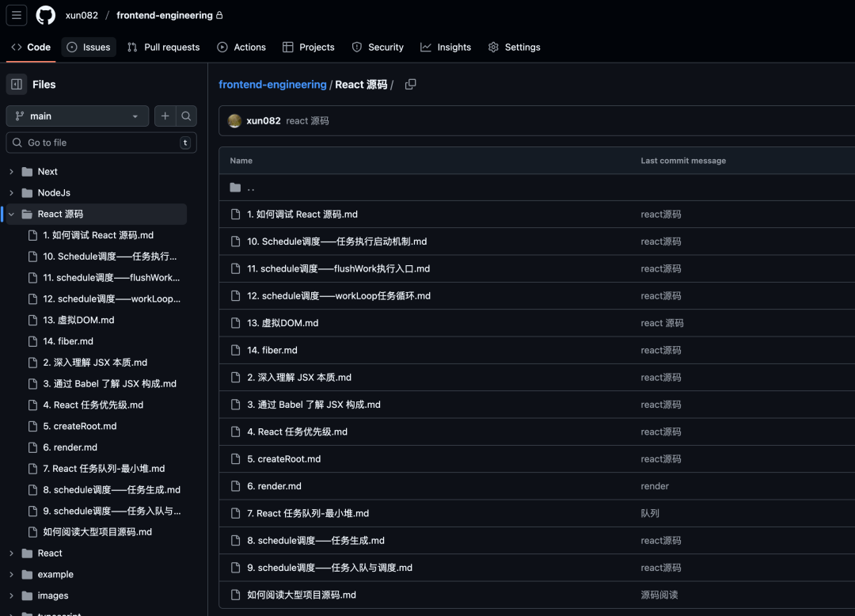Click the Insights graph icon

426,48
